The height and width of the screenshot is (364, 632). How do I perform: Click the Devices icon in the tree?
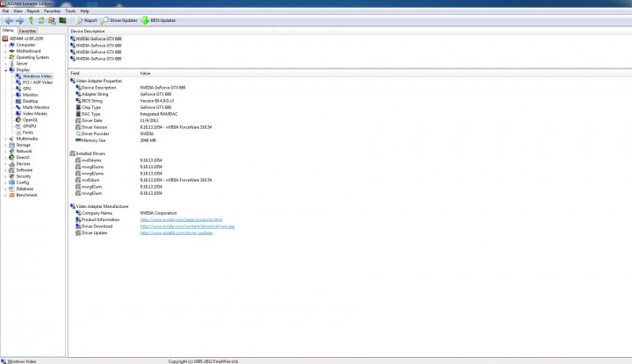(x=11, y=164)
